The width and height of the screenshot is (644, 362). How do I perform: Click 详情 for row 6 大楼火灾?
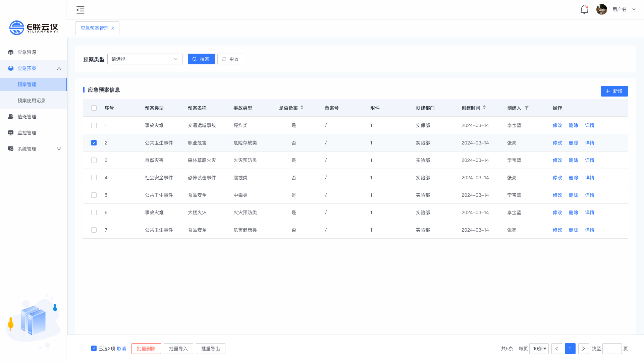point(590,213)
